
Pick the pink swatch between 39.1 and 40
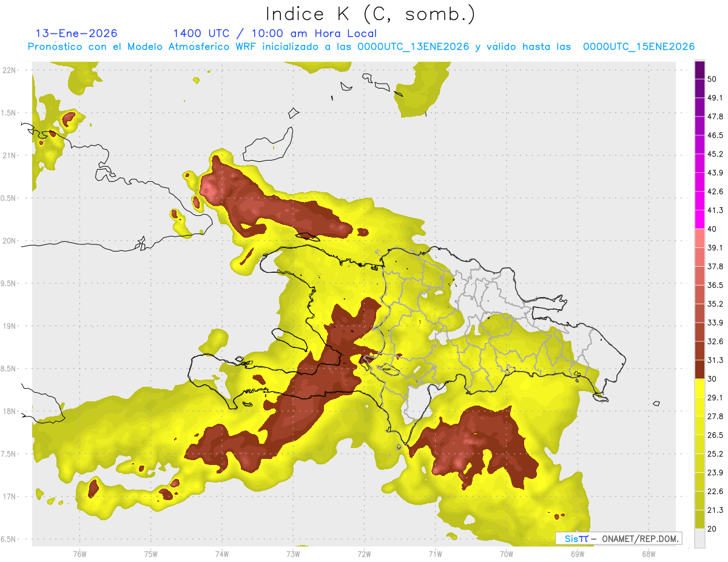pyautogui.click(x=699, y=238)
